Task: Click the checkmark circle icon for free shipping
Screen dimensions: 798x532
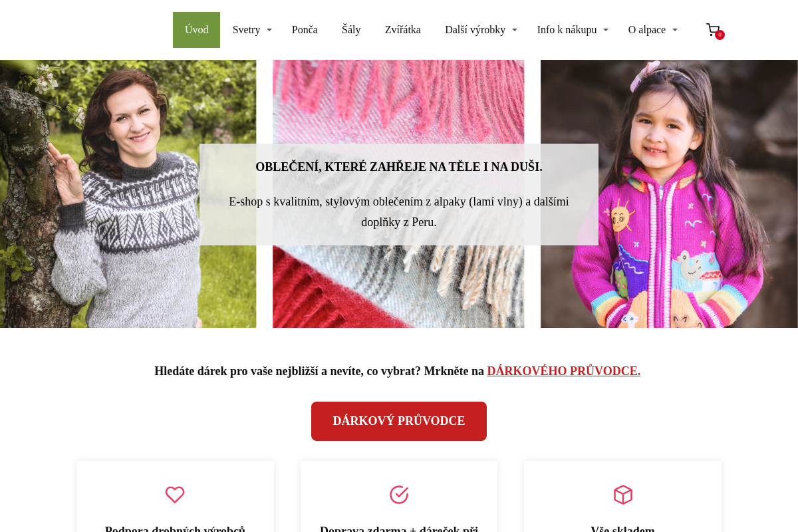Action: 399,495
